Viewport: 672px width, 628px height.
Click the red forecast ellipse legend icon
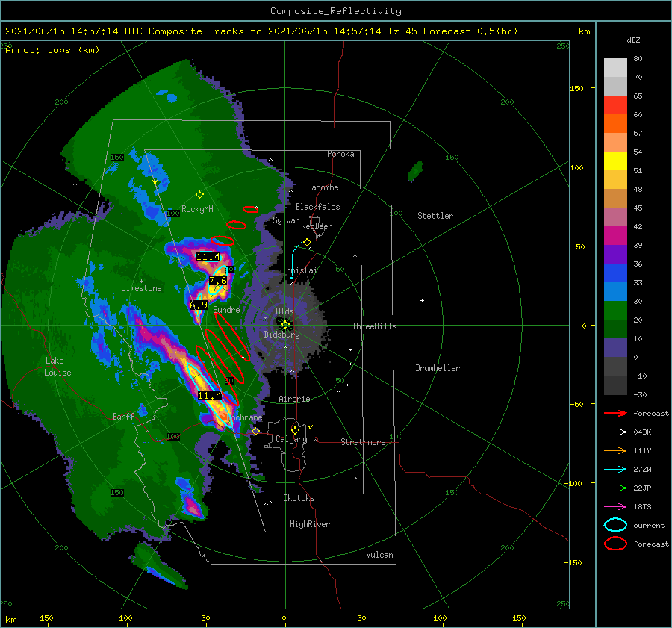615,544
